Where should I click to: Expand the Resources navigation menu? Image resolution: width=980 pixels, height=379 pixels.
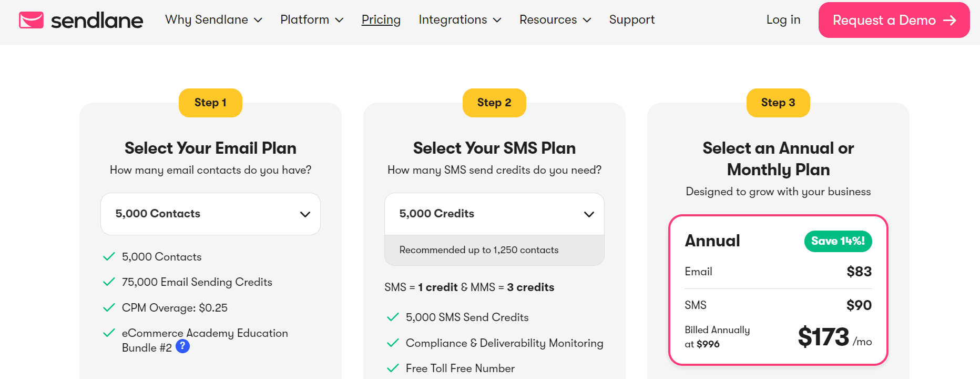click(555, 20)
